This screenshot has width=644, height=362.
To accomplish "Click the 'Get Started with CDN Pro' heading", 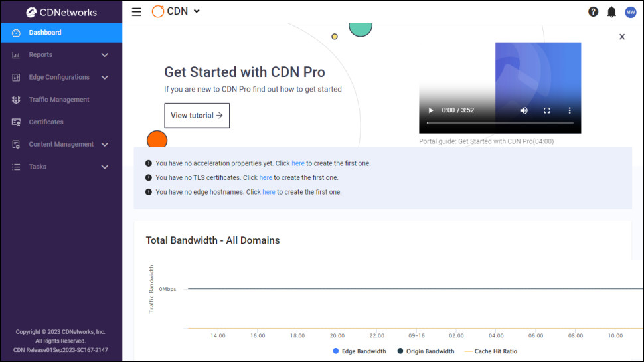I will click(x=244, y=72).
